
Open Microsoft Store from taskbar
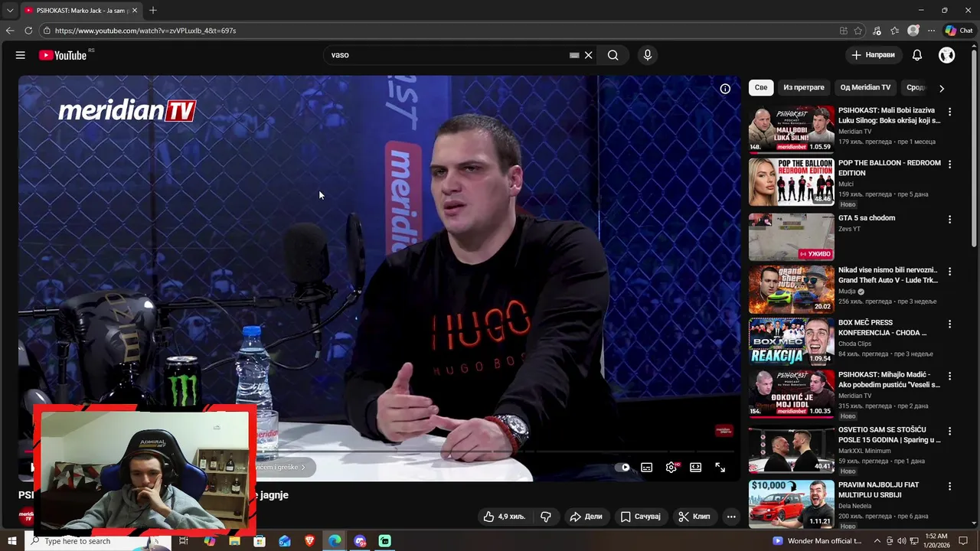[x=260, y=541]
